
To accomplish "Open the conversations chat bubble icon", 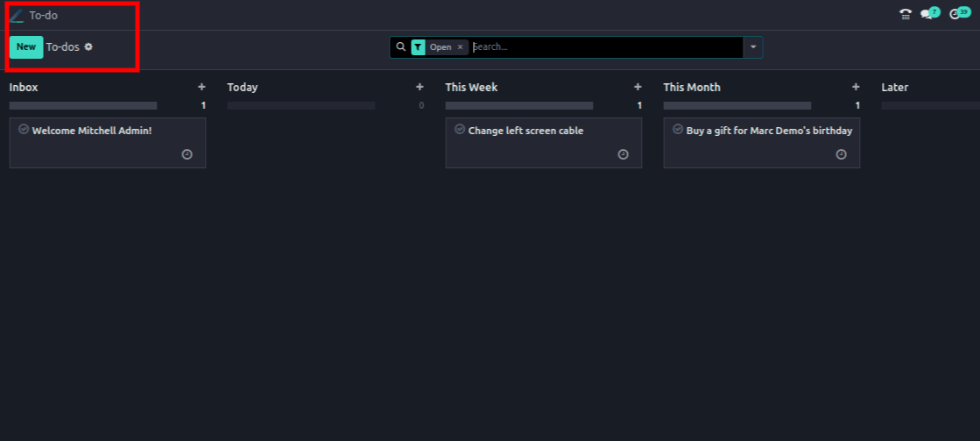I will (x=927, y=15).
